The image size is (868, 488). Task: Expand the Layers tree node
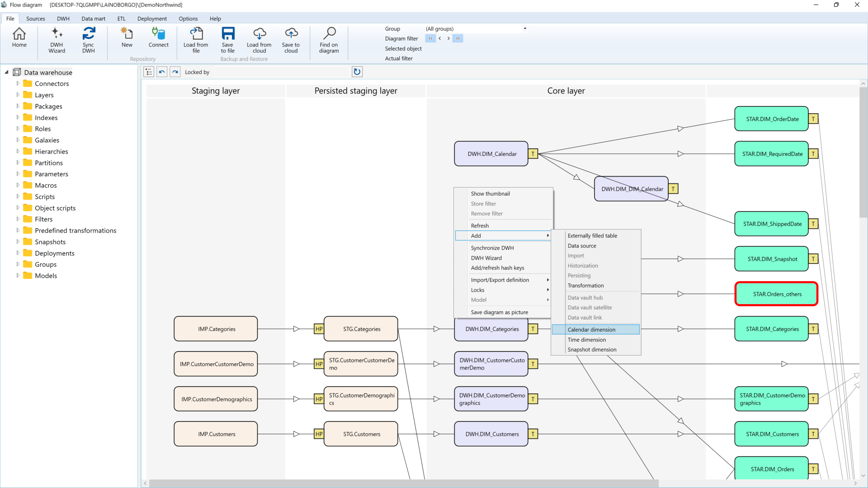click(x=18, y=95)
